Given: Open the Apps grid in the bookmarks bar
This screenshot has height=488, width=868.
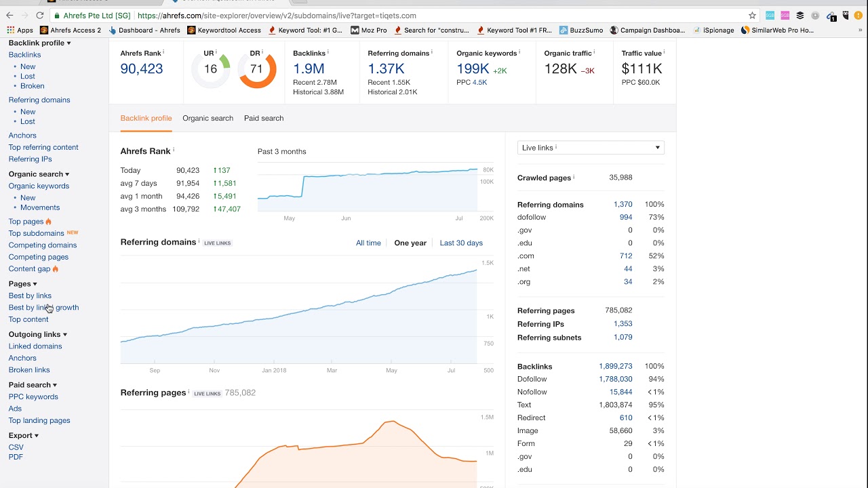Looking at the screenshot, I should click(20, 30).
